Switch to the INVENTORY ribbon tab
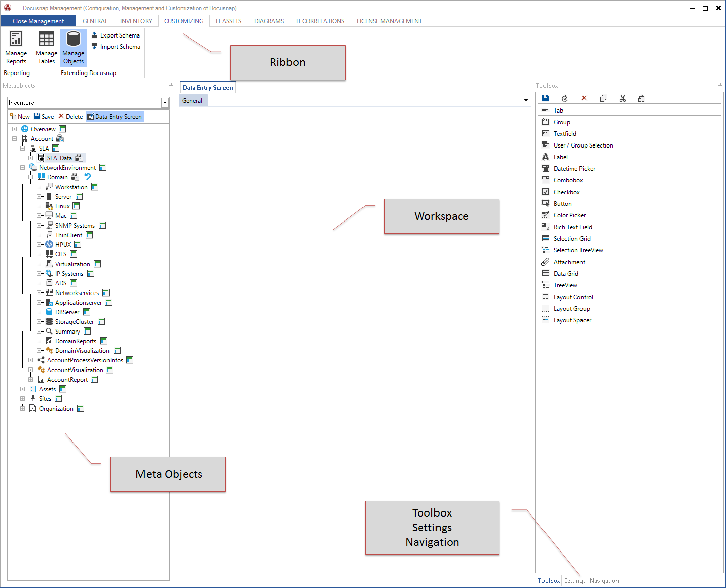Image resolution: width=726 pixels, height=588 pixels. 136,21
